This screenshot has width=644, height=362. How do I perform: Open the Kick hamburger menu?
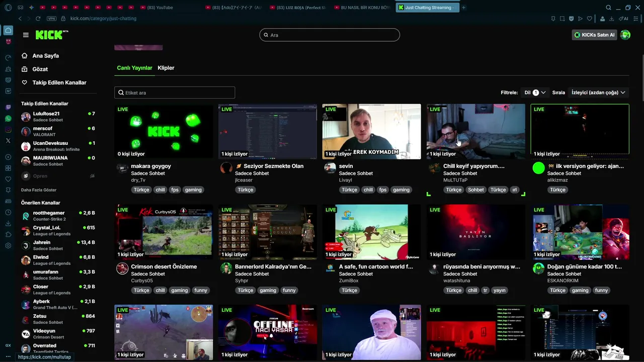pos(26,35)
